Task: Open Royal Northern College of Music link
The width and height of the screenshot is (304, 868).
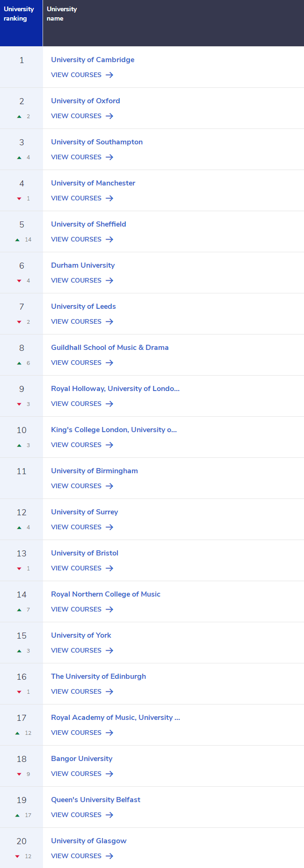Action: 106,594
